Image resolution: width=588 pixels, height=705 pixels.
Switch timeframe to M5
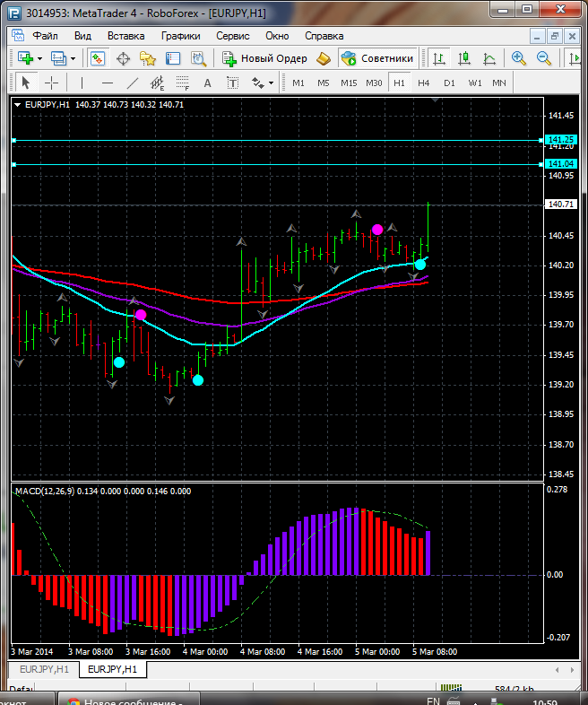click(x=324, y=83)
